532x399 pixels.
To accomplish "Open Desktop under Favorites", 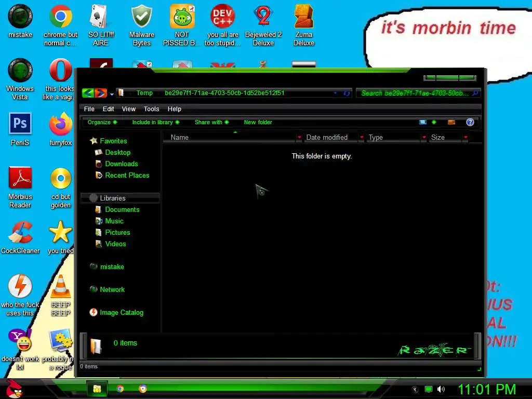I will (x=113, y=152).
